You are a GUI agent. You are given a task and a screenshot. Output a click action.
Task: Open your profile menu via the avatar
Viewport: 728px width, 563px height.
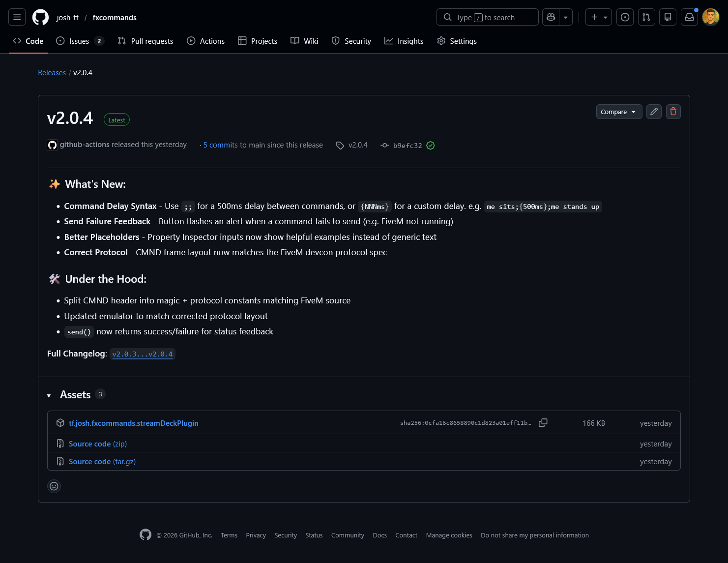pyautogui.click(x=710, y=17)
